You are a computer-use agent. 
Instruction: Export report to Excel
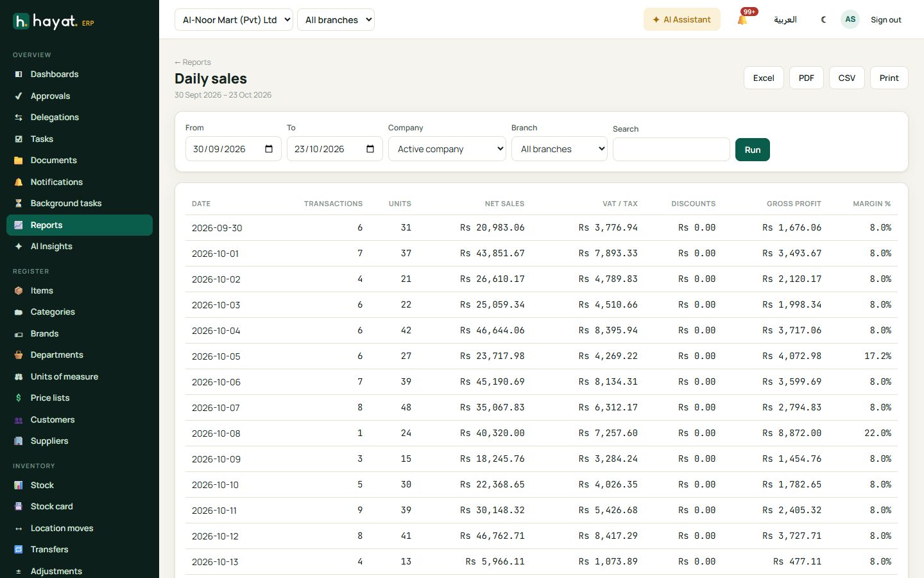click(x=764, y=78)
